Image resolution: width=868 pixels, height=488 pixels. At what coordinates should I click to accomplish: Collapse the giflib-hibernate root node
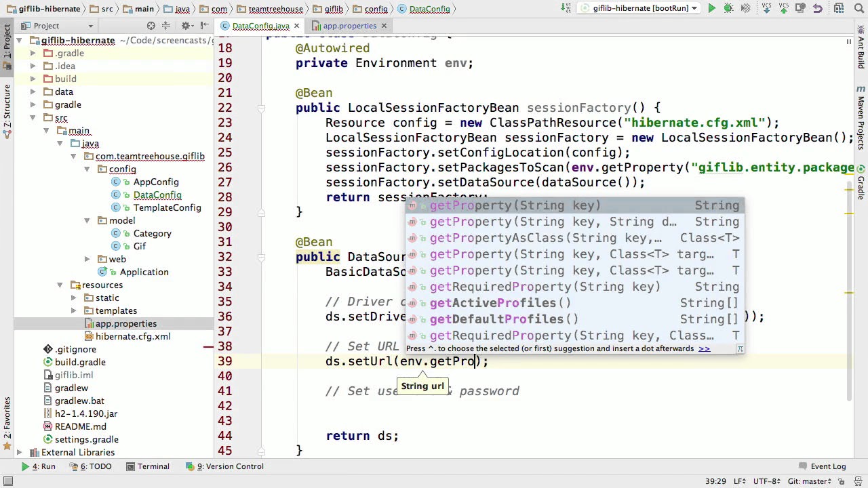click(x=19, y=40)
